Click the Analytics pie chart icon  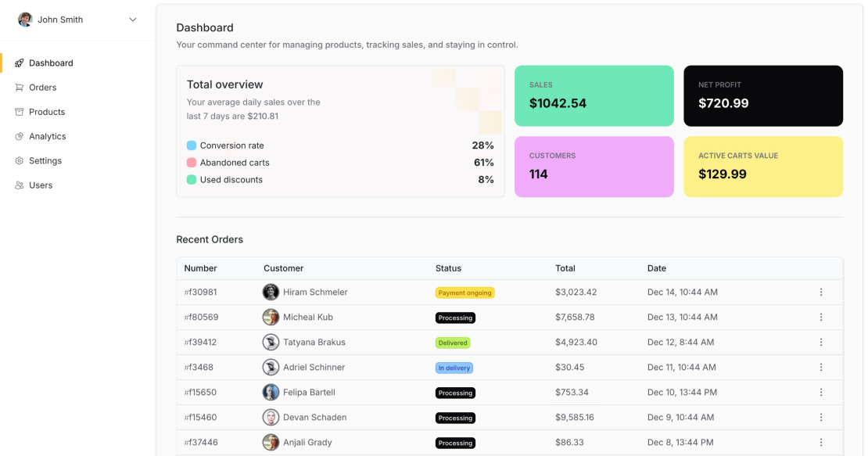coord(20,136)
